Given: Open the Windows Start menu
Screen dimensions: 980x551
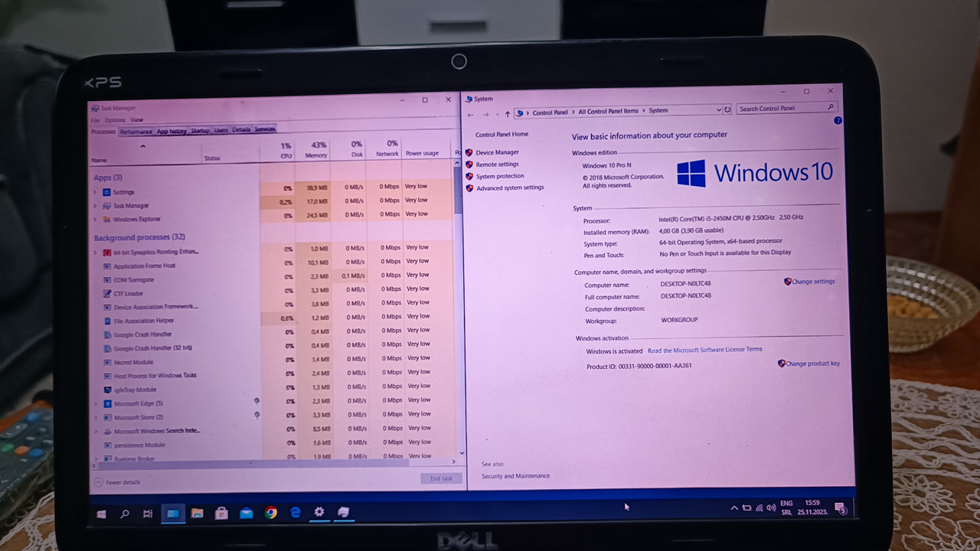Looking at the screenshot, I should pos(101,514).
